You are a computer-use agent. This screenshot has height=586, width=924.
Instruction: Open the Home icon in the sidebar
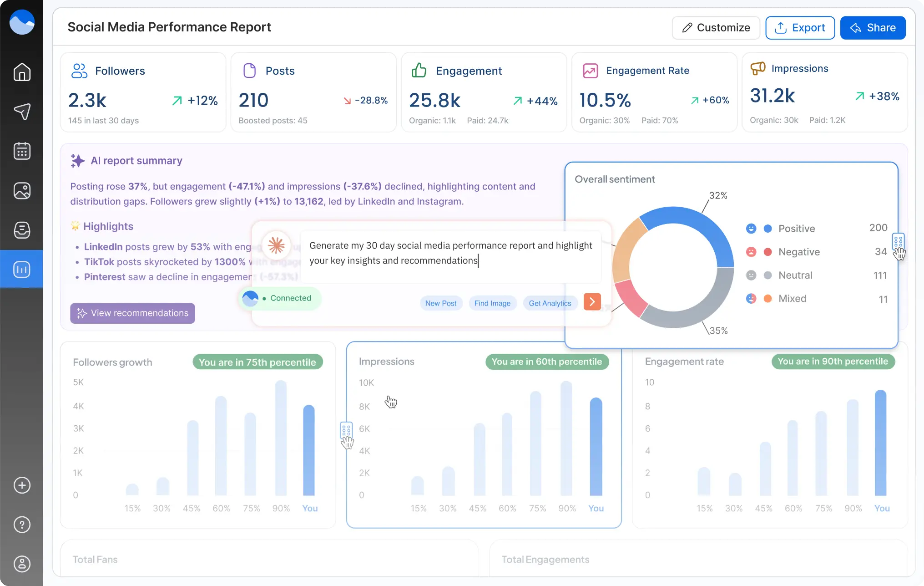21,72
